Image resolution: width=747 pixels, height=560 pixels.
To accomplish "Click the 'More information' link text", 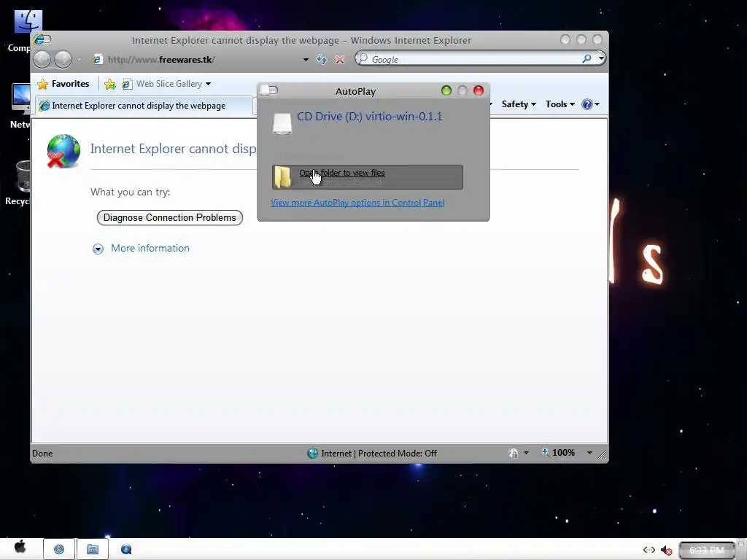I will coord(150,248).
